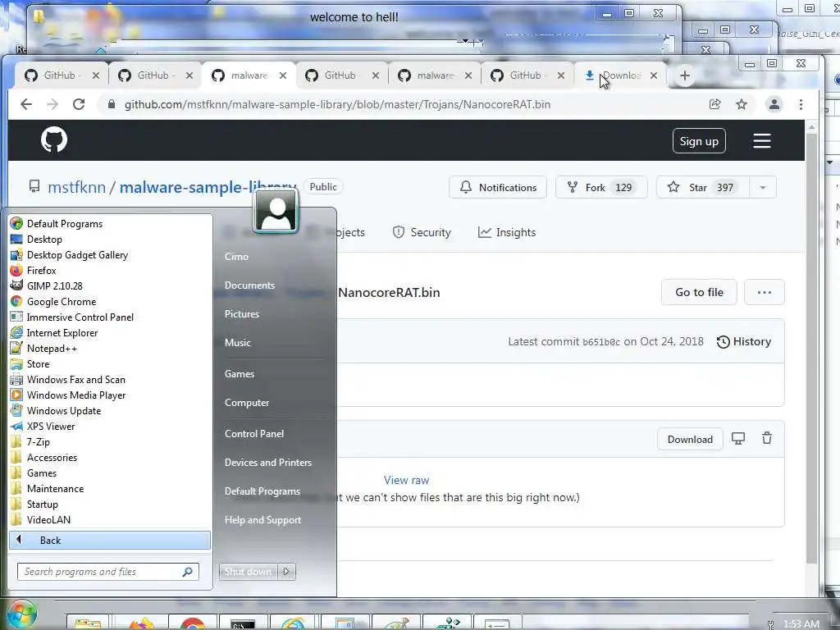Open the Insights tab of the repository
This screenshot has height=630, width=840.
coord(507,232)
